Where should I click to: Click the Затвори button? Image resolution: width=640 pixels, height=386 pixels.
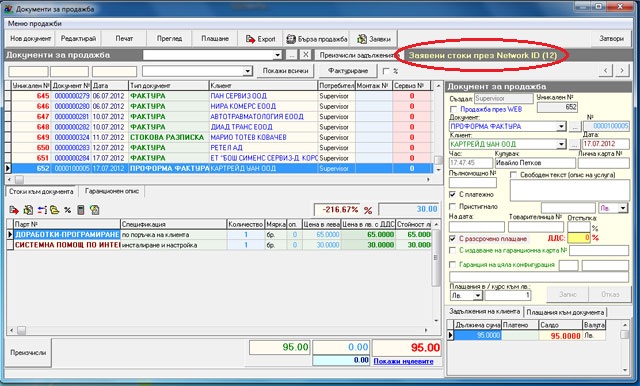click(x=611, y=39)
